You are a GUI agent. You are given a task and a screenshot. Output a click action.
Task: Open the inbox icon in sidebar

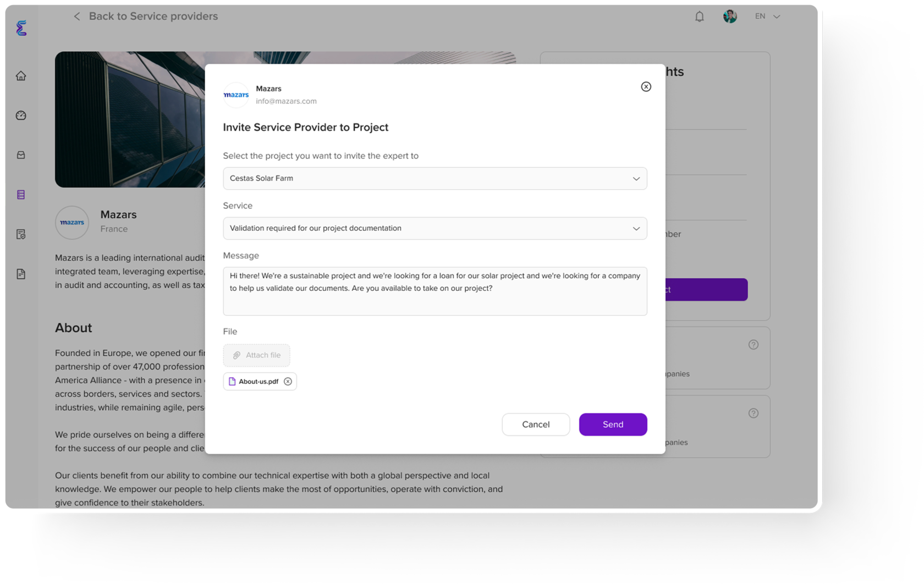coord(21,155)
